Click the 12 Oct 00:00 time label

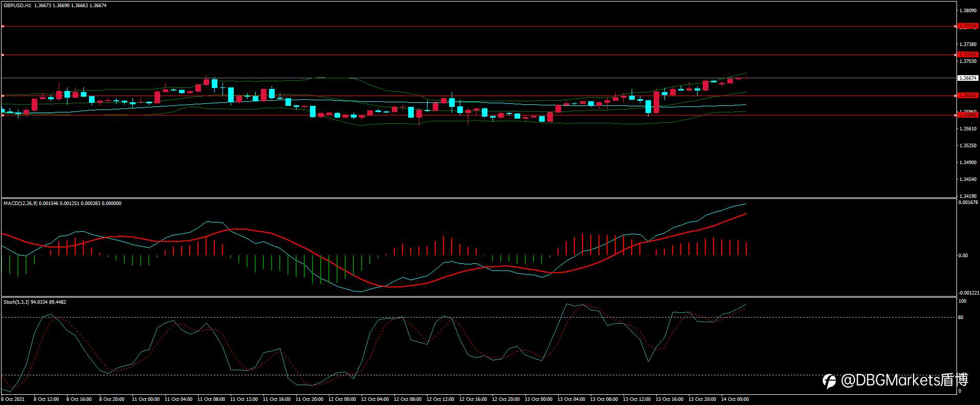tap(342, 399)
